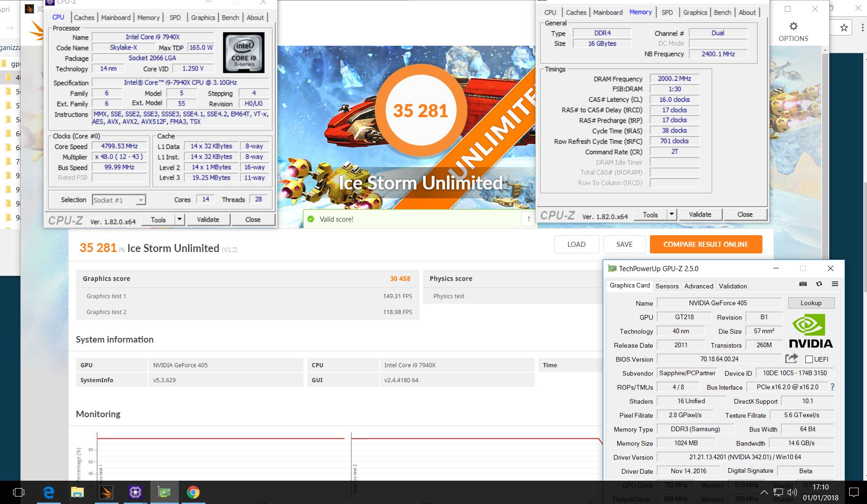Open the SPD tab in left CPU-Z
867x504 pixels.
tap(175, 17)
